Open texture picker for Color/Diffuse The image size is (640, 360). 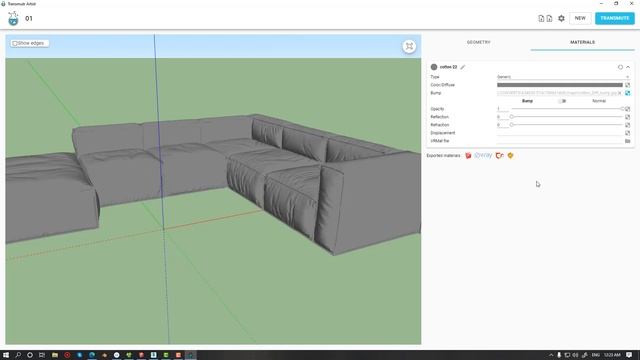coord(627,85)
